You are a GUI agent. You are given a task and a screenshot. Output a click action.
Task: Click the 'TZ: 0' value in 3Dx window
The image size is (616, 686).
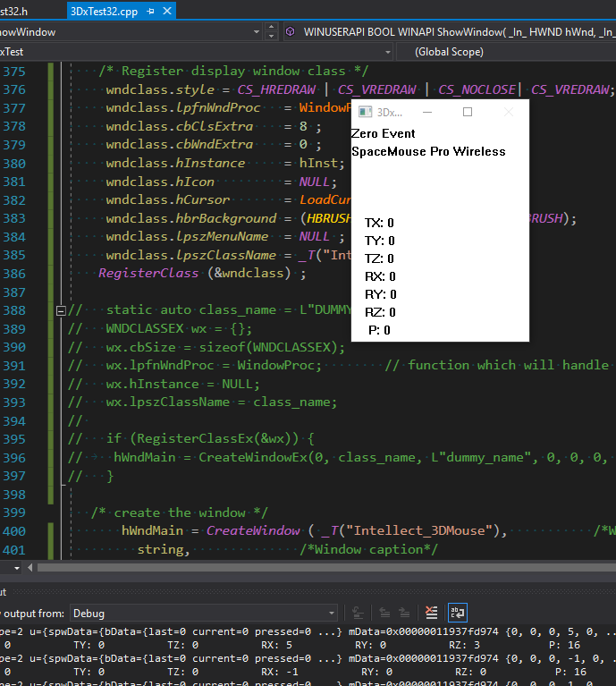point(379,258)
